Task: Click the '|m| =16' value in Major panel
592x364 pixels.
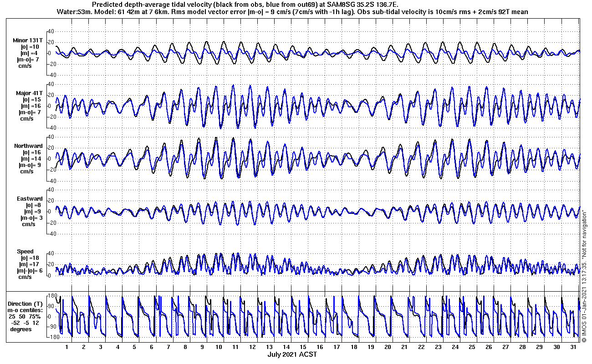Action: coord(30,106)
